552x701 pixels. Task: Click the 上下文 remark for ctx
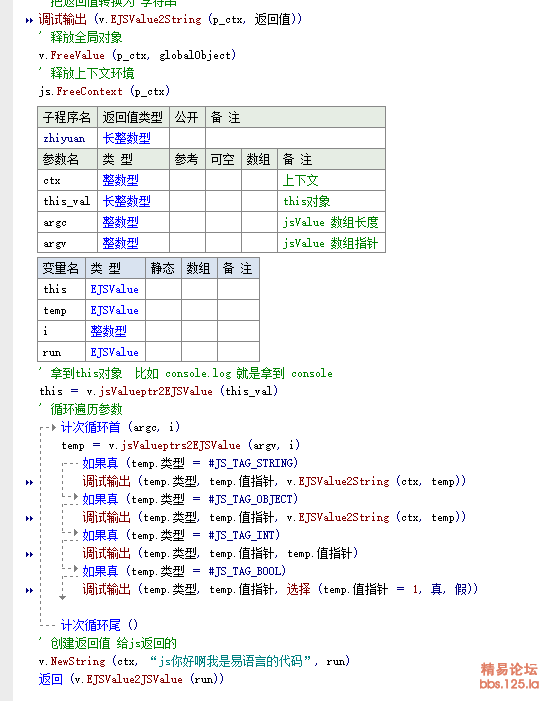point(331,180)
